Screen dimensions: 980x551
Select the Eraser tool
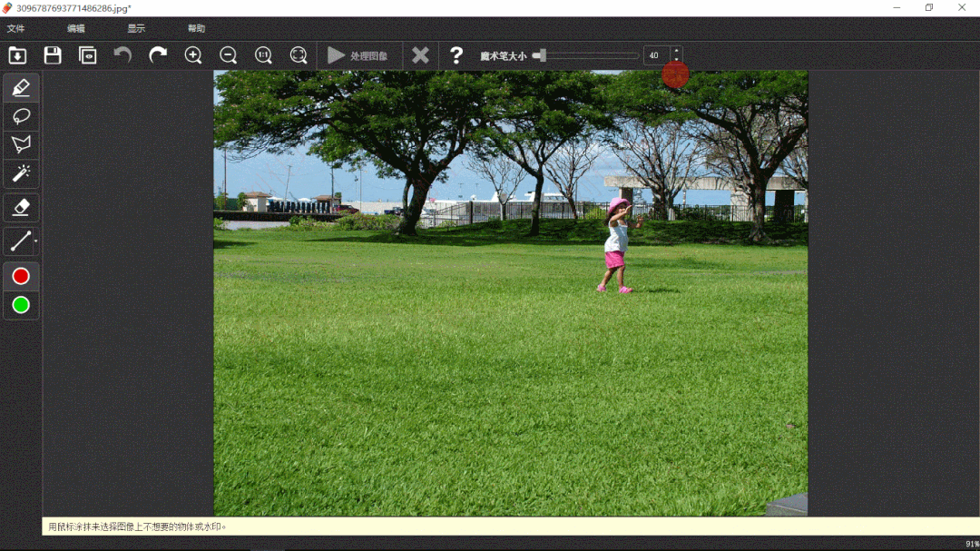pyautogui.click(x=21, y=207)
